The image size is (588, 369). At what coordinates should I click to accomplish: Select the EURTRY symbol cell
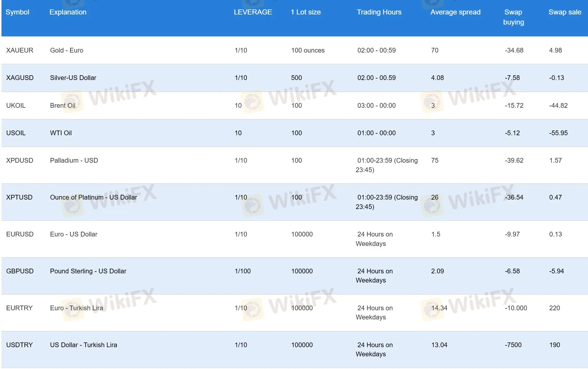coord(19,308)
